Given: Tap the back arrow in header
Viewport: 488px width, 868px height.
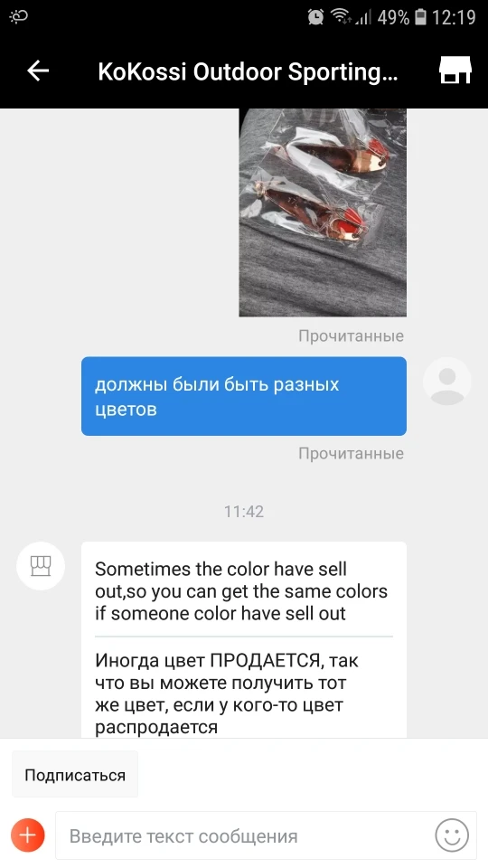Looking at the screenshot, I should tap(38, 71).
